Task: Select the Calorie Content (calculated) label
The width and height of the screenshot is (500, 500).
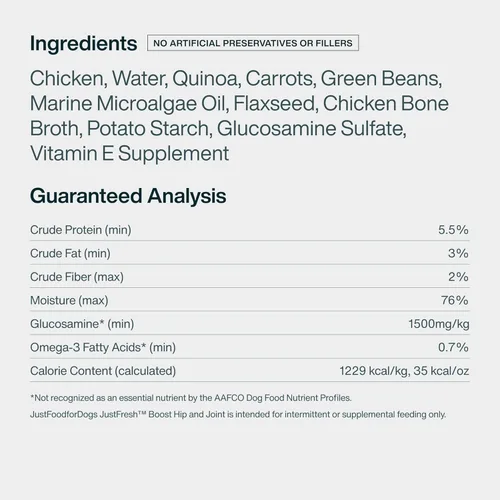Action: [103, 371]
